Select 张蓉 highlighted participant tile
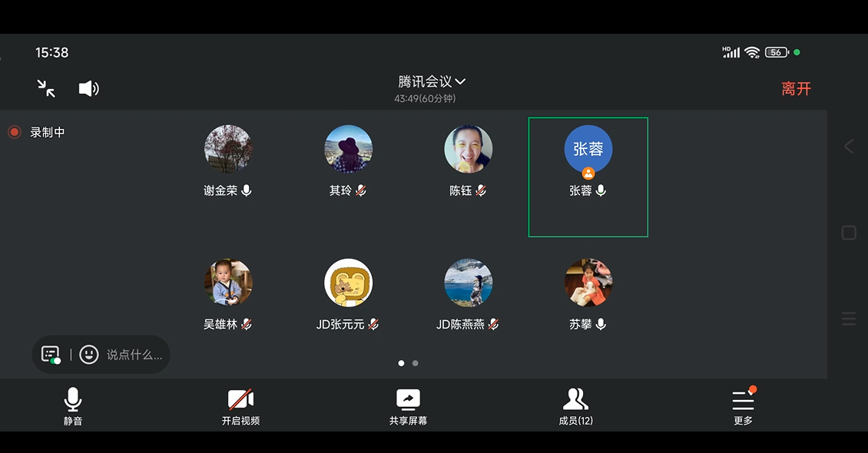 tap(588, 177)
